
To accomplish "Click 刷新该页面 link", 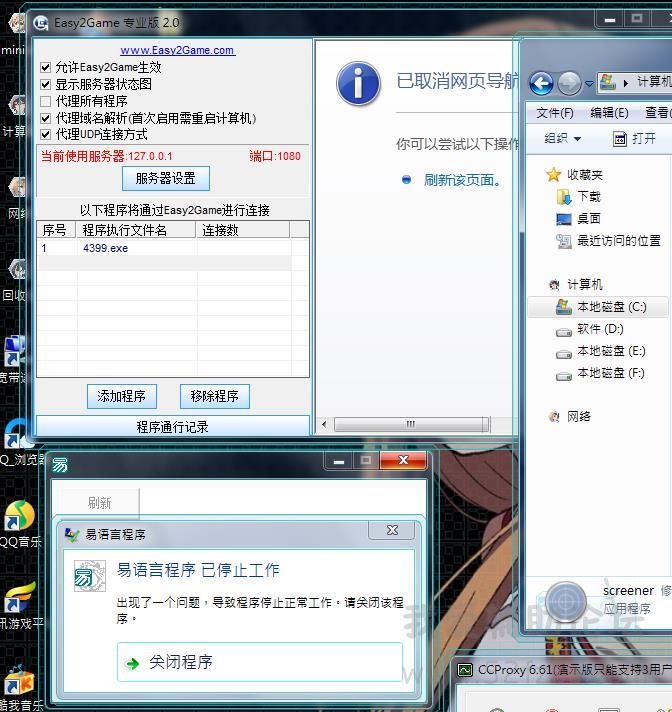I will pyautogui.click(x=462, y=180).
